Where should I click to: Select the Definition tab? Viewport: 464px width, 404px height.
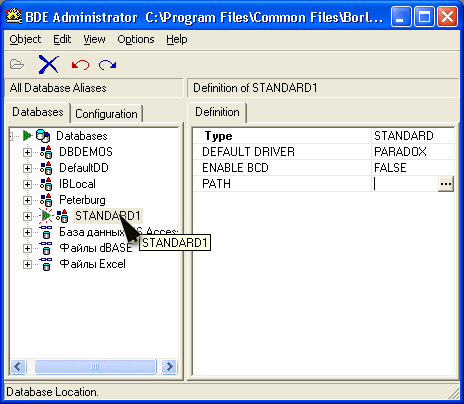[217, 112]
